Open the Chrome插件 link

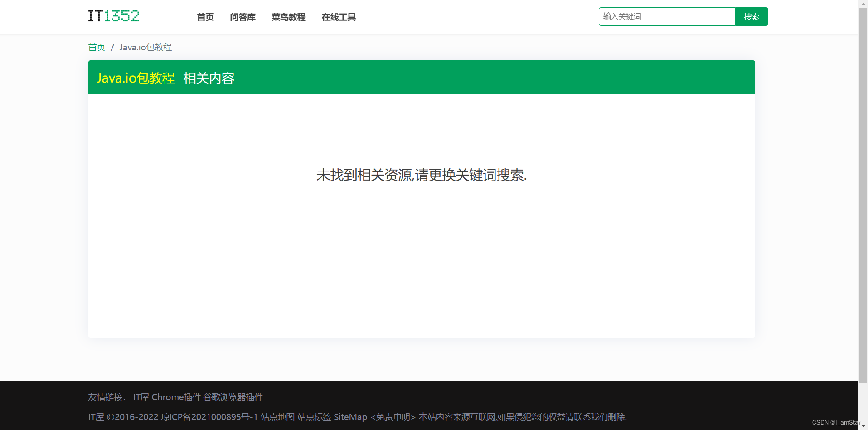point(177,397)
